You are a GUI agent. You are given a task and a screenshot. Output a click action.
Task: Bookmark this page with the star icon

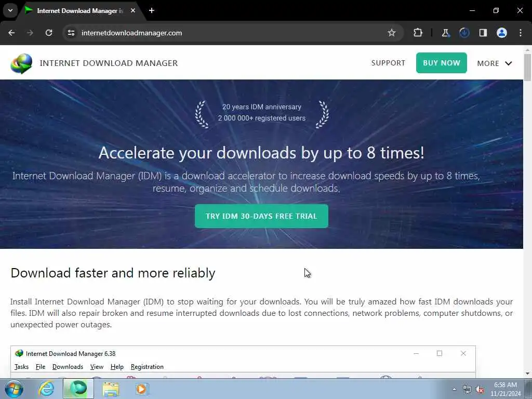pyautogui.click(x=392, y=33)
